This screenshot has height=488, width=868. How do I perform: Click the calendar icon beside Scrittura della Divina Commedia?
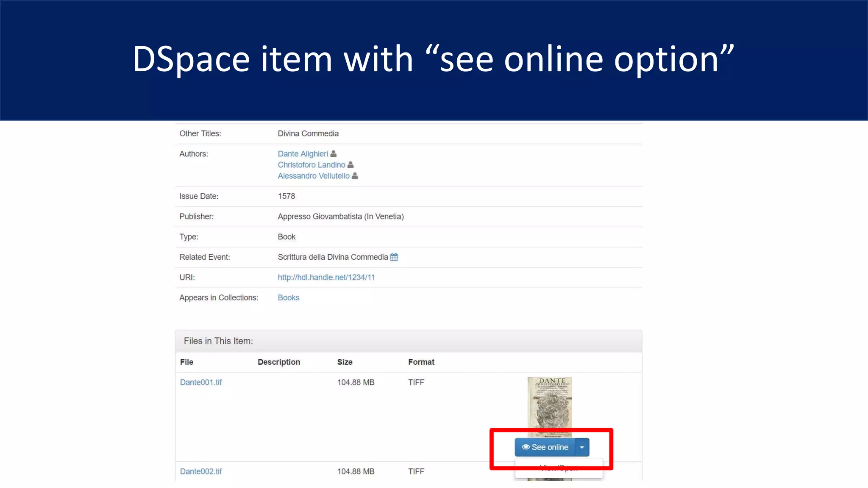coord(394,257)
